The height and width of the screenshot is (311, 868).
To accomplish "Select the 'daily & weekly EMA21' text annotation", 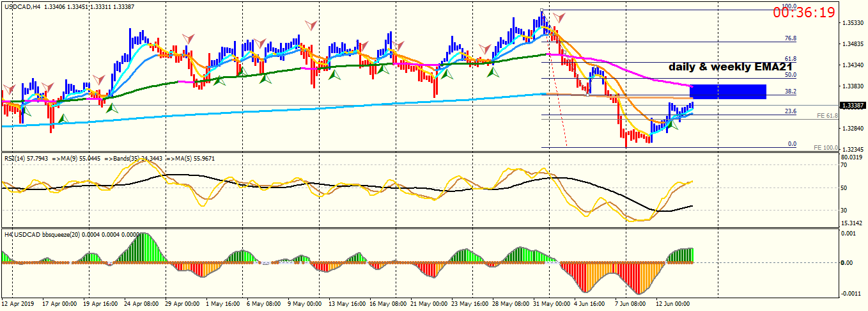I will pyautogui.click(x=731, y=67).
